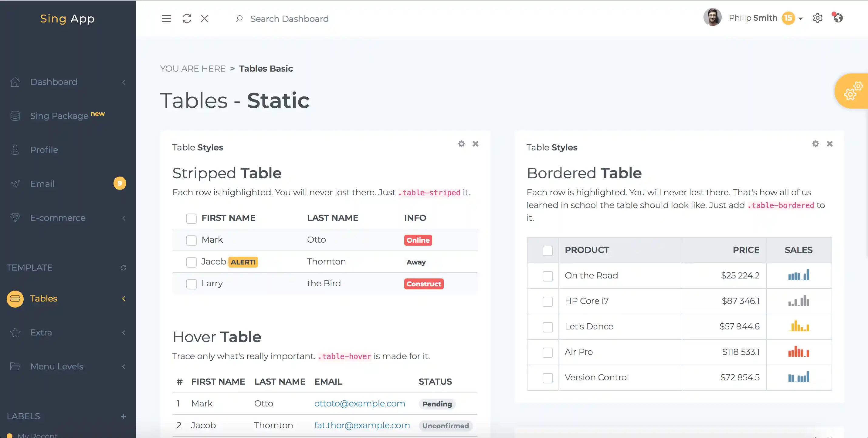Click Menu Levels folder icon

click(15, 366)
